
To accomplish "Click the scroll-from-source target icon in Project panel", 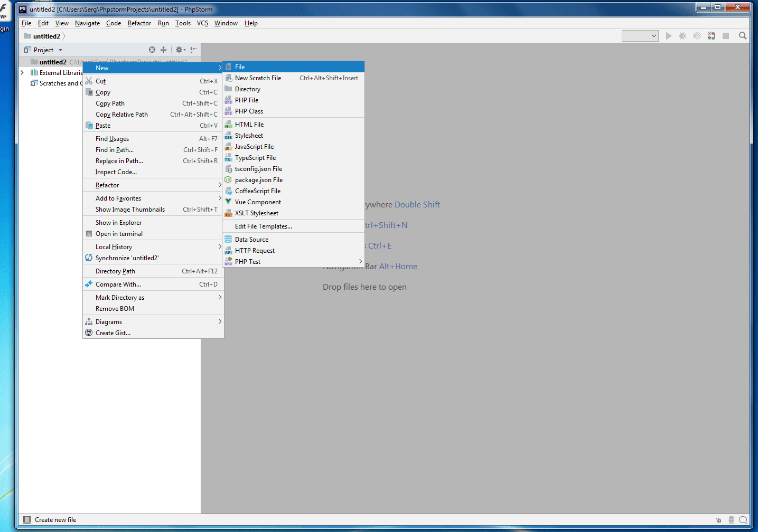I will tap(152, 50).
